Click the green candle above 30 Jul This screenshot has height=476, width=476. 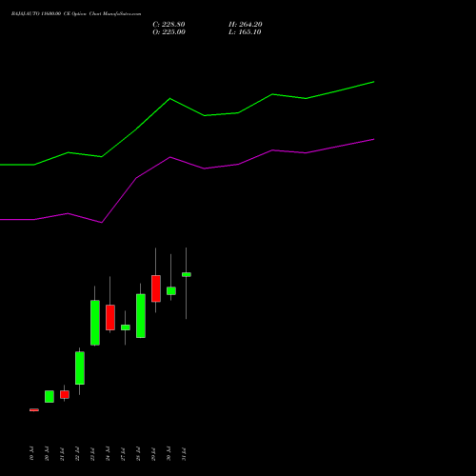171,291
